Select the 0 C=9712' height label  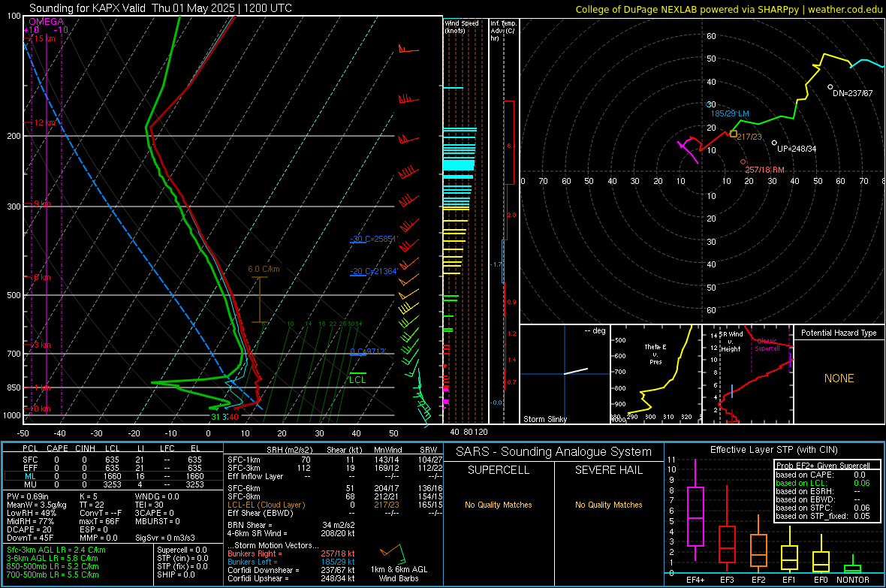click(368, 351)
